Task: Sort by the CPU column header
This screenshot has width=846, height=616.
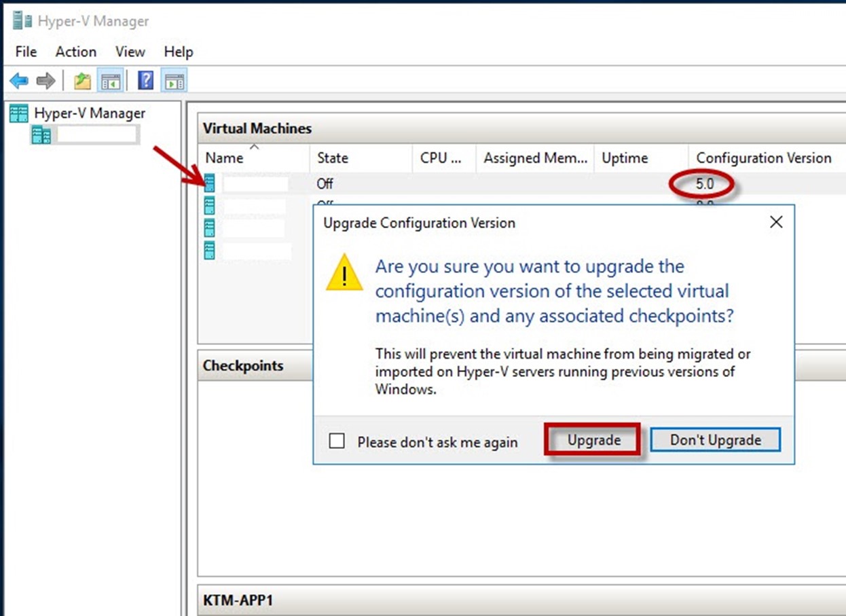Action: (x=445, y=158)
